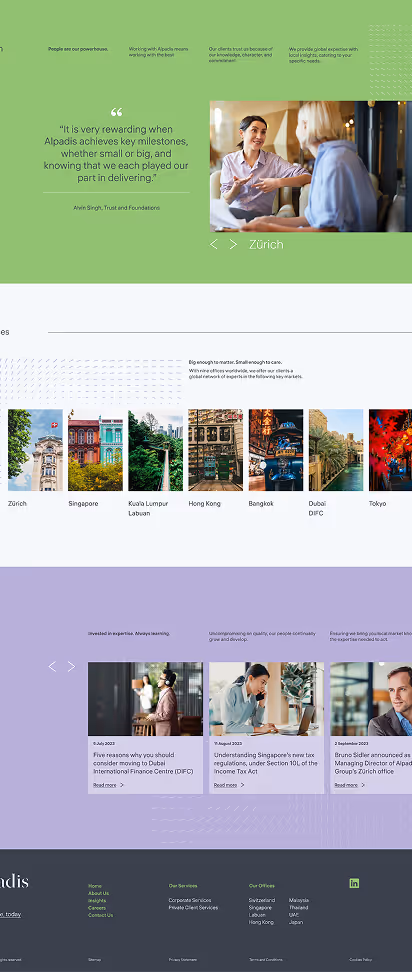This screenshot has height=972, width=412.
Task: Open the LinkedIn icon in footer
Action: pyautogui.click(x=354, y=883)
